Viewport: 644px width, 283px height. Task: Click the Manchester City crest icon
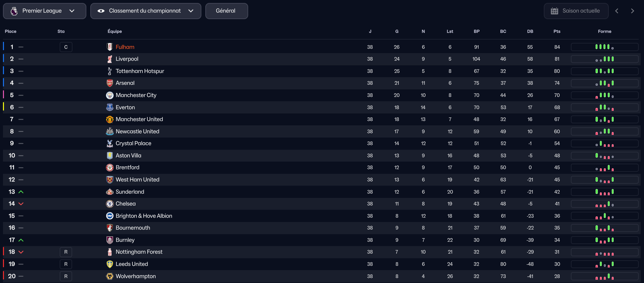110,95
